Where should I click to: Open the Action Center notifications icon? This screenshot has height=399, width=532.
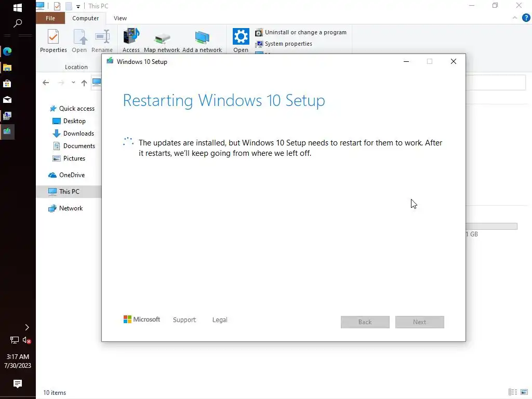click(17, 384)
